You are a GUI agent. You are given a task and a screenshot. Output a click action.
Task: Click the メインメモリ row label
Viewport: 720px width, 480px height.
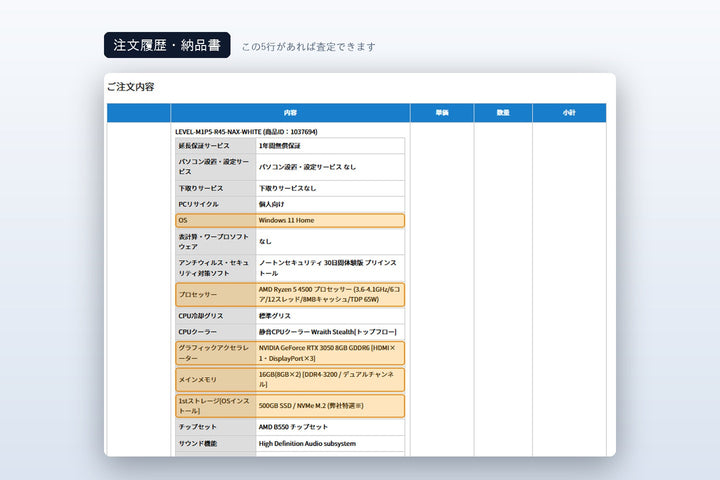click(x=197, y=379)
